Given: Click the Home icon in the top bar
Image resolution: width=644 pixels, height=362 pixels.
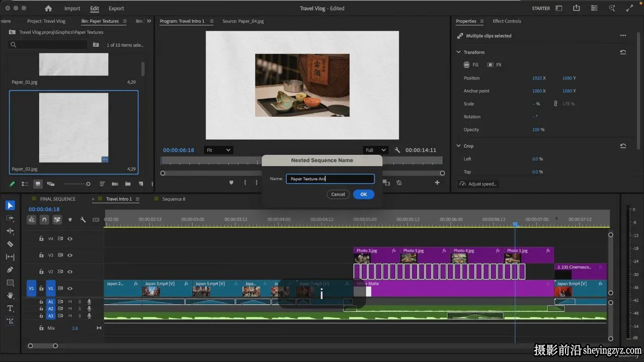Looking at the screenshot, I should click(x=48, y=9).
